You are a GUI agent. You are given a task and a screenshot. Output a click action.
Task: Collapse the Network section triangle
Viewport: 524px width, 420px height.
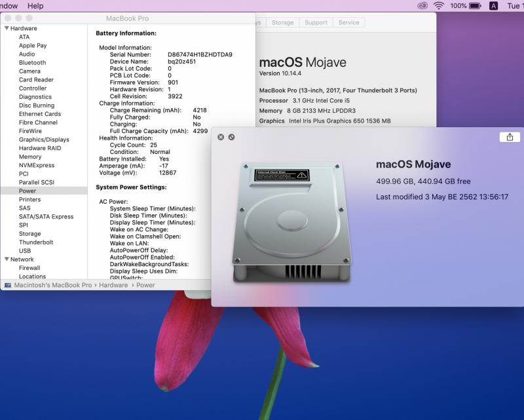(7, 259)
